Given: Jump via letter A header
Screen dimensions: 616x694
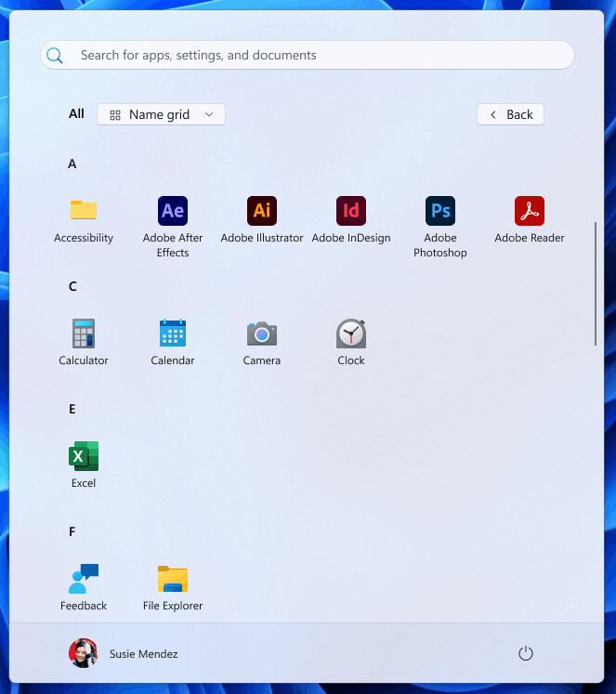Looking at the screenshot, I should [72, 164].
